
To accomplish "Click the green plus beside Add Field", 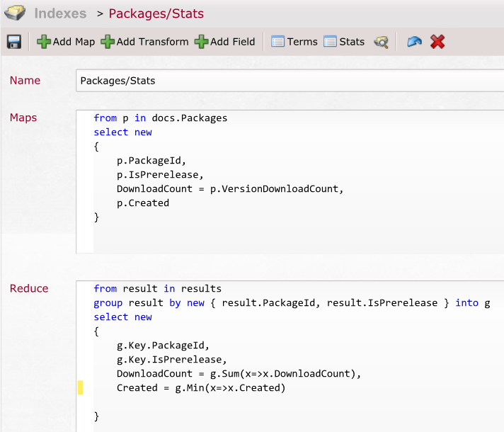I will (202, 42).
